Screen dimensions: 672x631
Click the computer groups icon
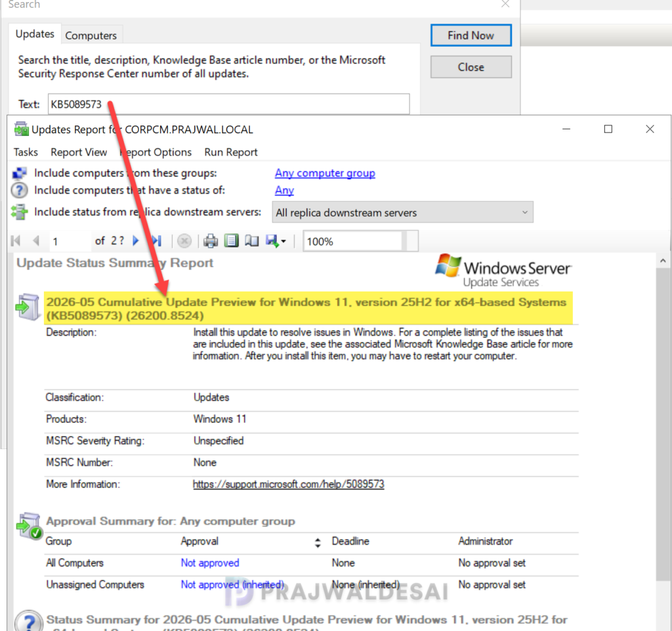coord(19,173)
